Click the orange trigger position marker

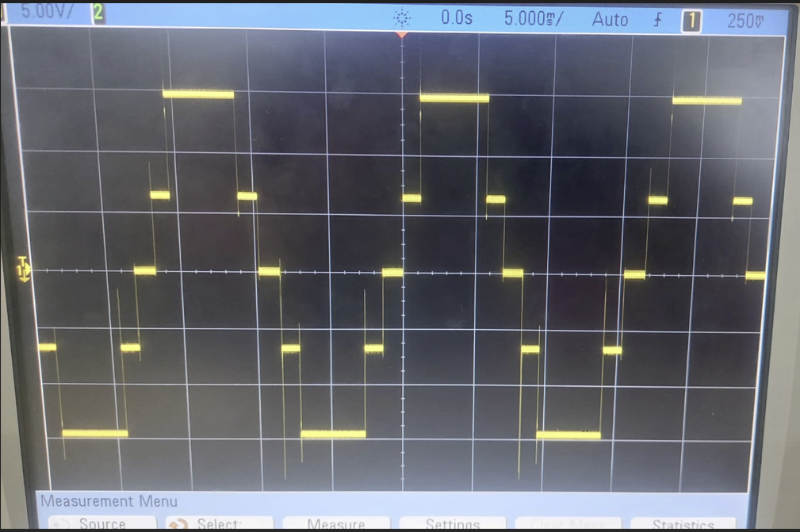[402, 34]
